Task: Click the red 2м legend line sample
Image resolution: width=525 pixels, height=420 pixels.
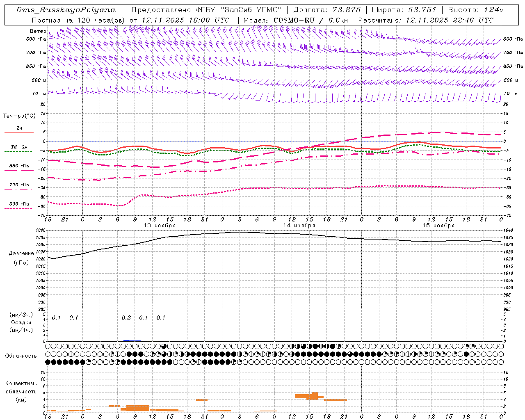Action: [19, 133]
